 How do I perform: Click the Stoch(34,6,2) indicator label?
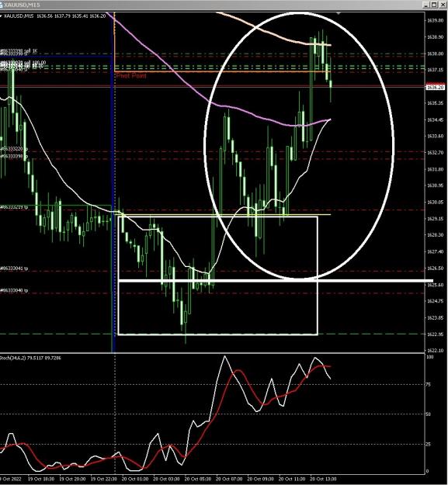pos(30,359)
